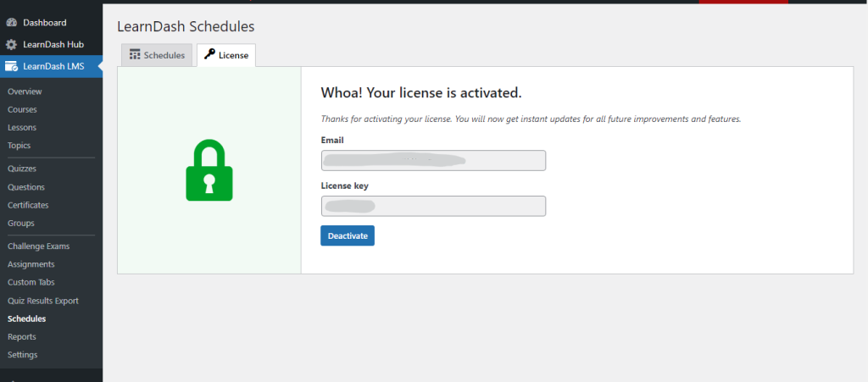Click the Dashboard gauge icon
This screenshot has width=868, height=382.
tap(11, 23)
